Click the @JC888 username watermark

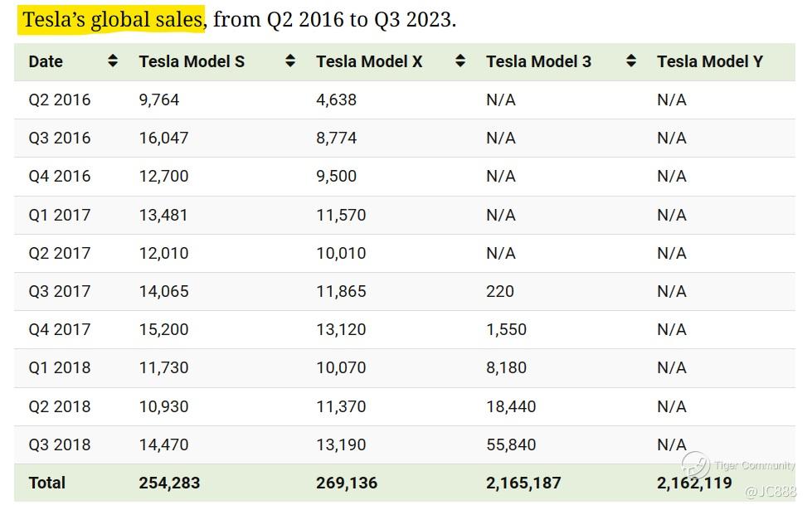tap(771, 492)
